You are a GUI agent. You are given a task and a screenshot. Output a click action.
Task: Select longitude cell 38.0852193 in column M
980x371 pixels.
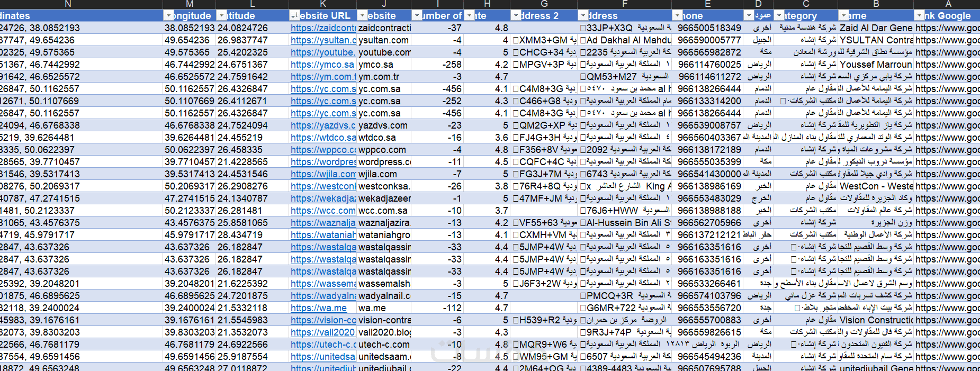[x=190, y=28]
